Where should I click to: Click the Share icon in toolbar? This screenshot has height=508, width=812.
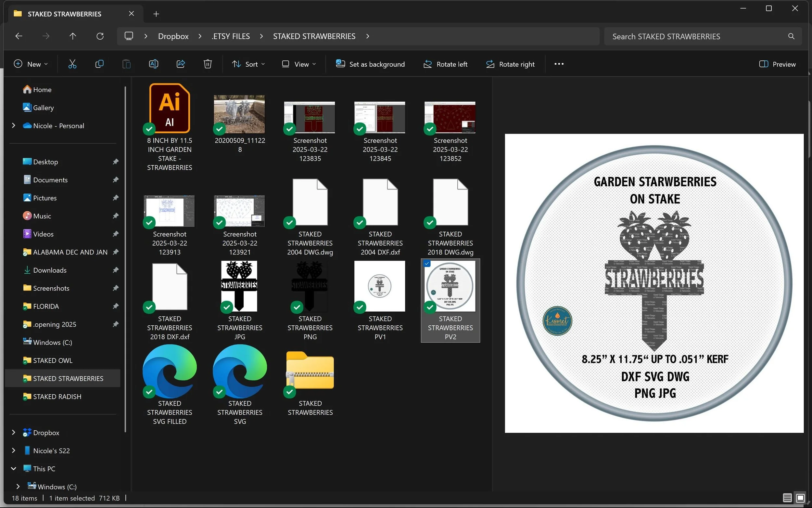181,64
